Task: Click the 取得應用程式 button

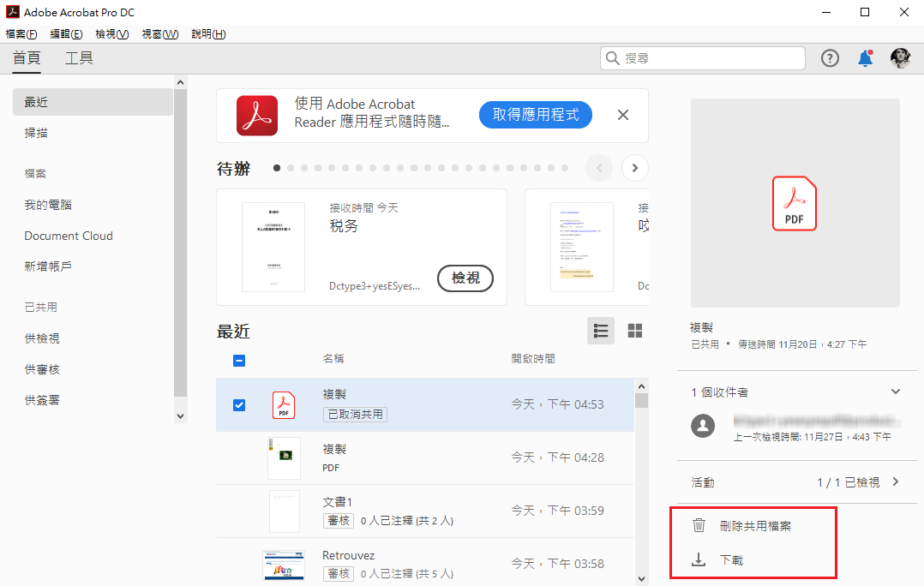Action: coord(536,115)
